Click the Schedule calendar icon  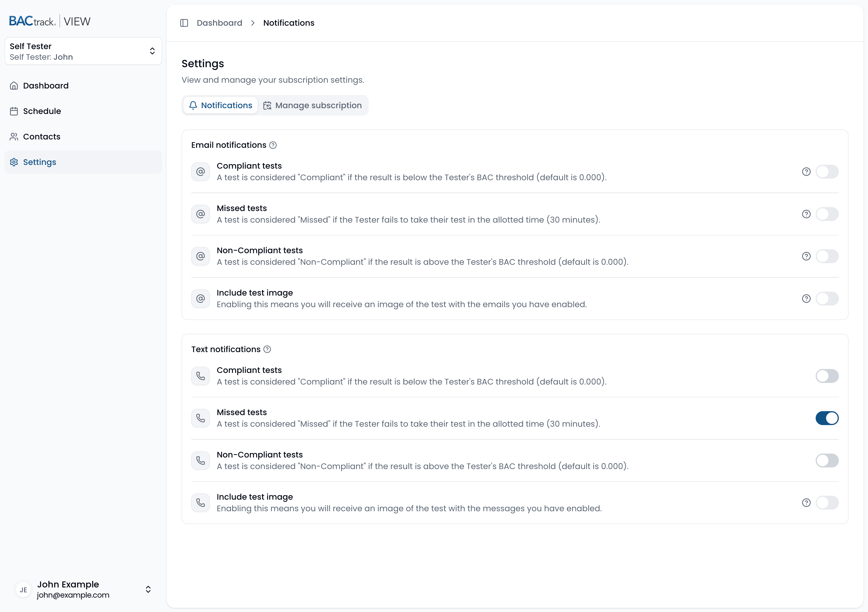click(x=14, y=111)
